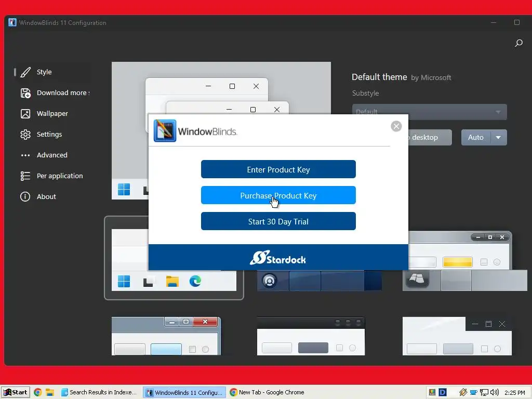This screenshot has width=532, height=399.
Task: Select the white flat theme with dark caption
Action: [x=457, y=336]
